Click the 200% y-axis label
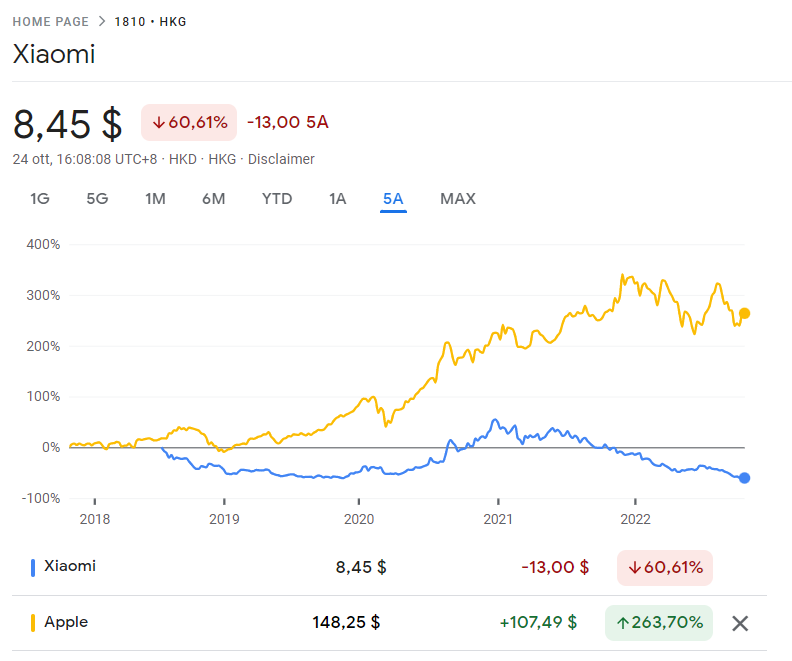Image resolution: width=792 pixels, height=661 pixels. coord(43,346)
